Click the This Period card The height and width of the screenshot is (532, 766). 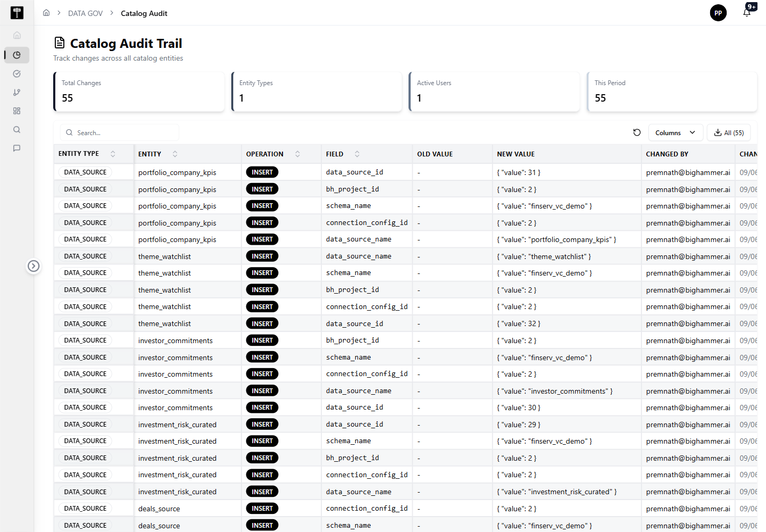pyautogui.click(x=672, y=92)
